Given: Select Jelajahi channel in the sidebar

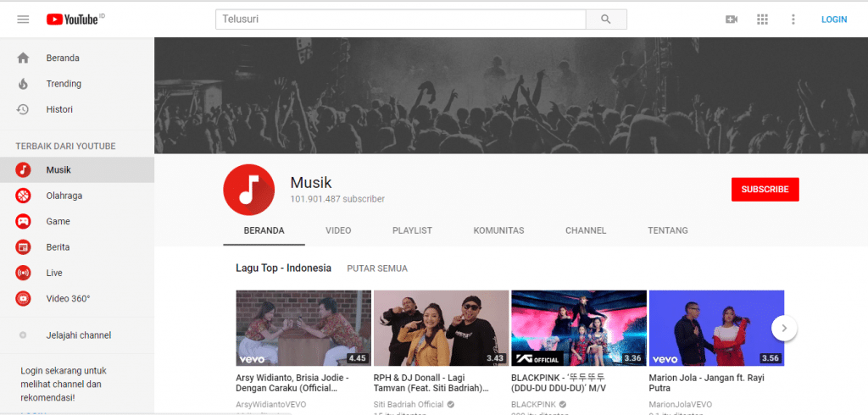Looking at the screenshot, I should (x=77, y=335).
